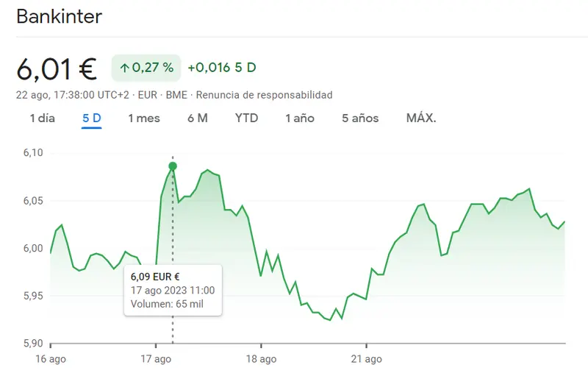Image resolution: width=588 pixels, height=376 pixels.
Task: Click the green 0,27 % change badge
Action: pos(146,68)
